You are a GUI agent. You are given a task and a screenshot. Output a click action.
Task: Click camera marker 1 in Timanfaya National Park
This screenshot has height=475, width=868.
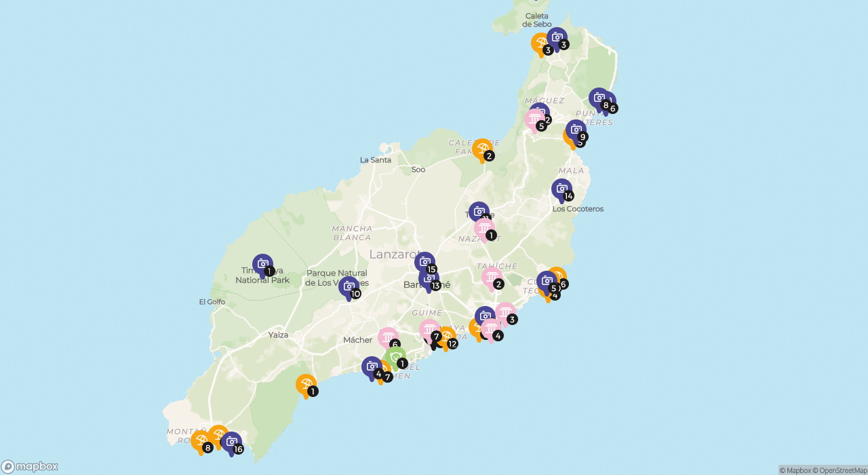coord(262,265)
